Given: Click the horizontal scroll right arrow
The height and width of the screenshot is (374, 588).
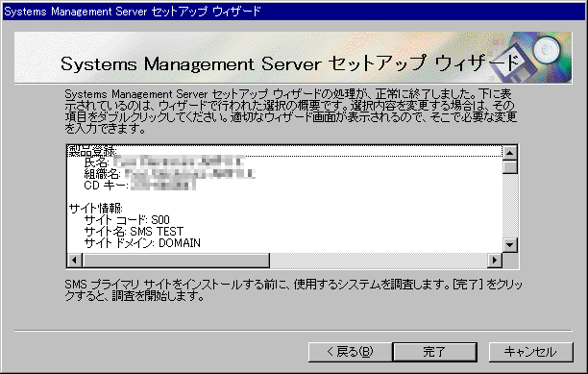Looking at the screenshot, I should point(495,260).
